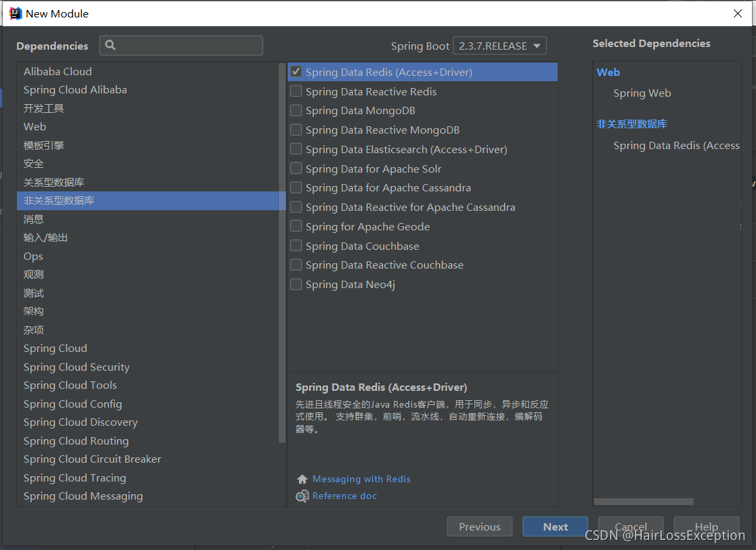The width and height of the screenshot is (756, 550).
Task: Check Spring Data Elasticsearch (Access+Driver)
Action: (296, 149)
